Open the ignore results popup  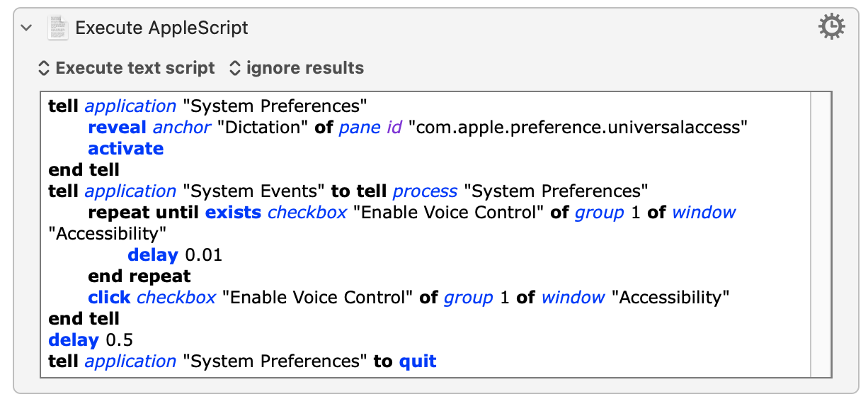[x=297, y=68]
